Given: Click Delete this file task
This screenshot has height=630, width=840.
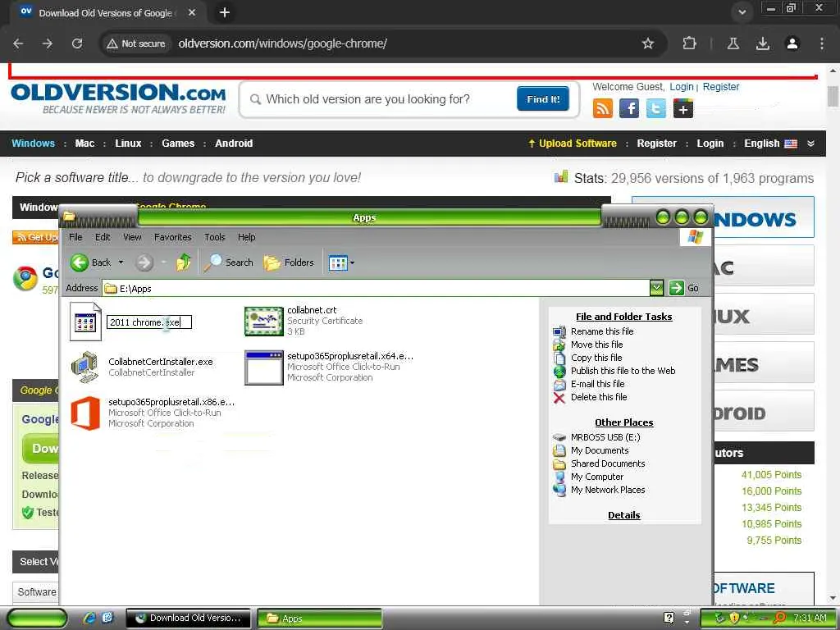Looking at the screenshot, I should point(599,397).
